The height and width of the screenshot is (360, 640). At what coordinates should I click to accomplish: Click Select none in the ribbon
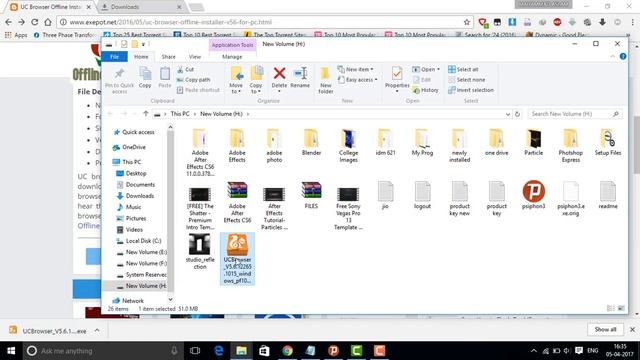(467, 80)
